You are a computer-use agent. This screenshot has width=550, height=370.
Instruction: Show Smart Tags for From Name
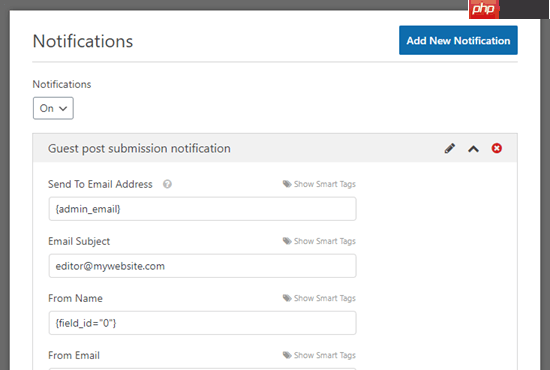pos(324,298)
